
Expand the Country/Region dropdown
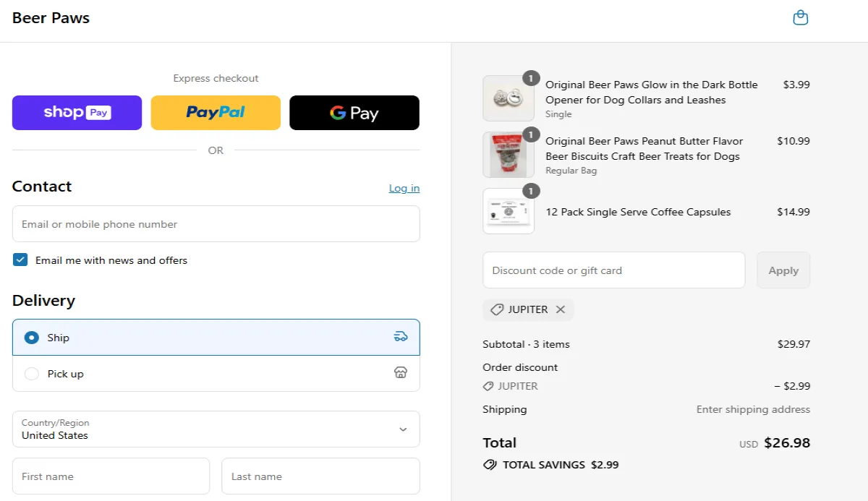216,429
